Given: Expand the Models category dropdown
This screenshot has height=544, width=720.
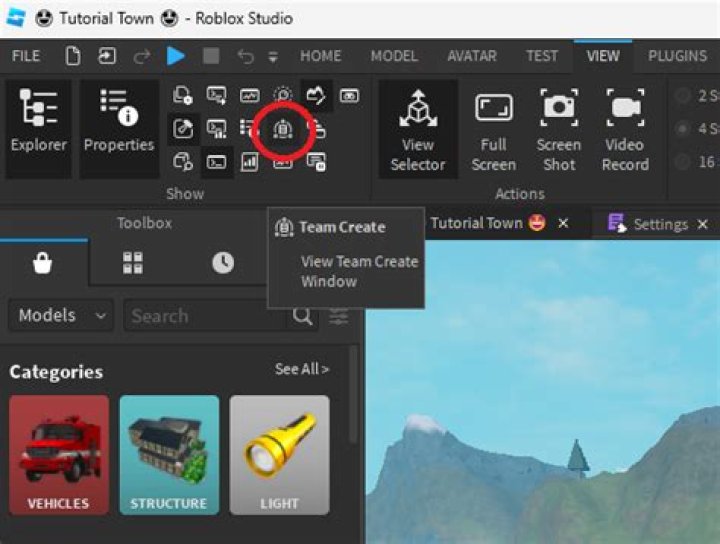Looking at the screenshot, I should pyautogui.click(x=61, y=316).
